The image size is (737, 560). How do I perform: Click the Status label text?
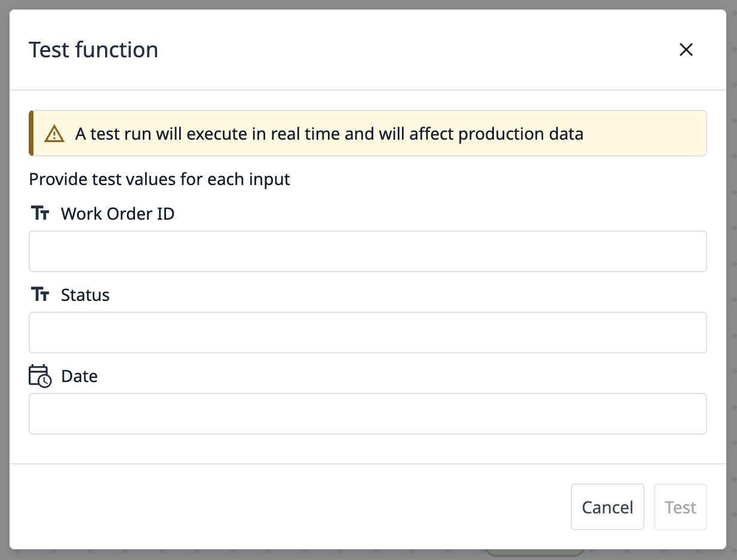(84, 294)
